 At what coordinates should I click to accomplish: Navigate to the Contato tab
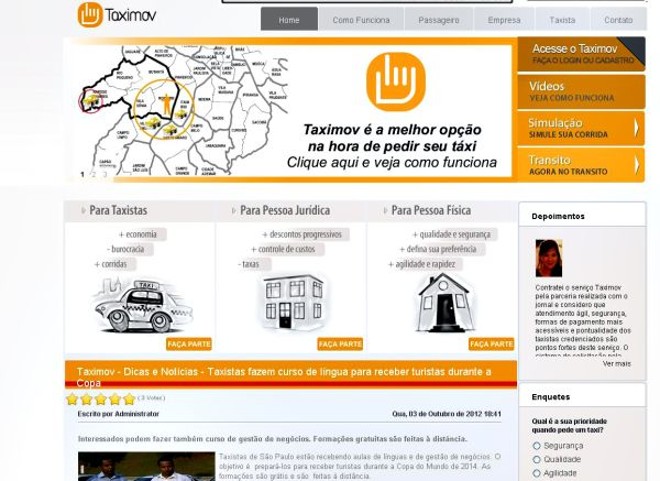[618, 19]
